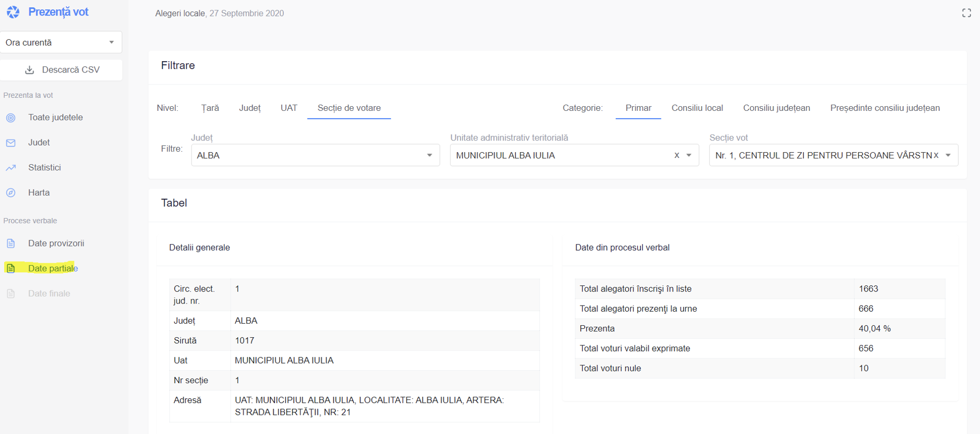980x434 pixels.
Task: Switch to the Țară level tab
Action: (x=210, y=108)
